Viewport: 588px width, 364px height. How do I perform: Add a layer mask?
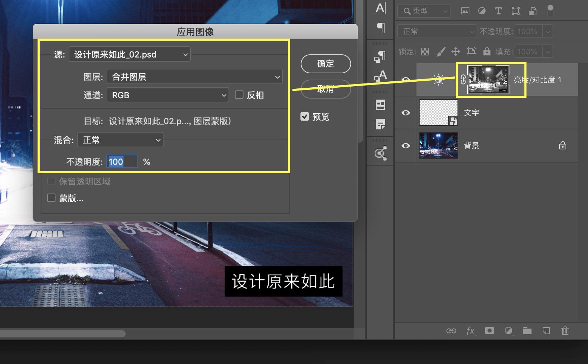tap(489, 331)
